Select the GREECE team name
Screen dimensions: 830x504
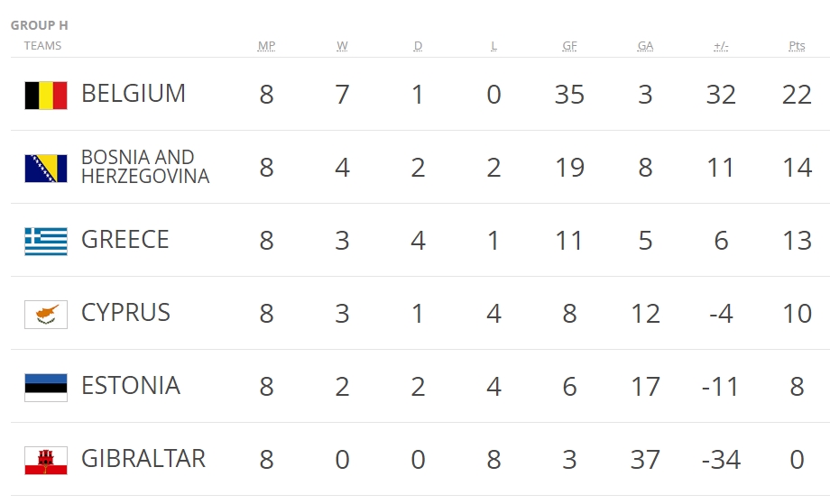[x=125, y=240]
